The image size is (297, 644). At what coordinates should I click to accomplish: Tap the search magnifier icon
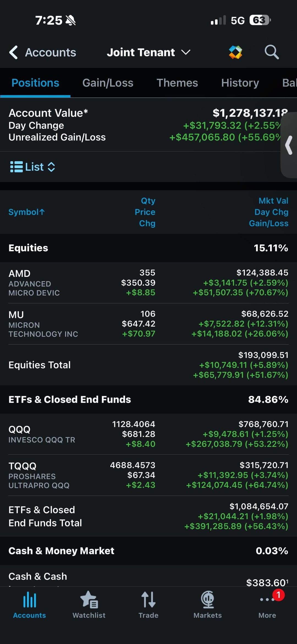[272, 52]
